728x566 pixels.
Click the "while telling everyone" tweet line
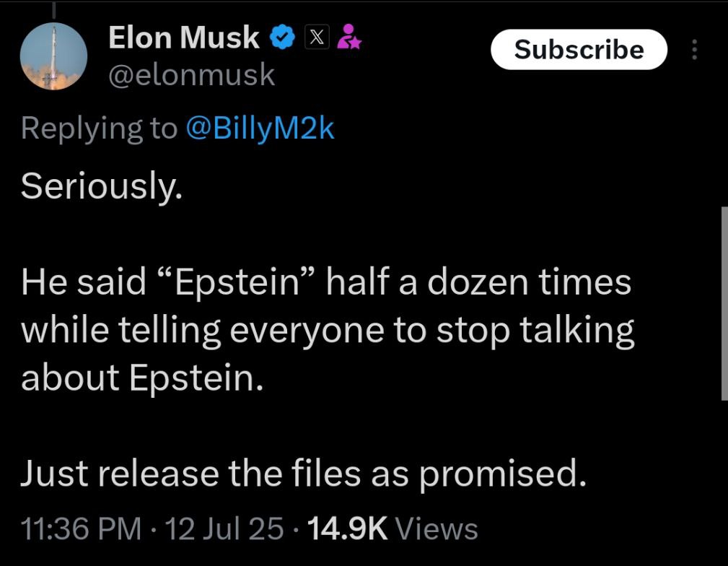(x=328, y=331)
